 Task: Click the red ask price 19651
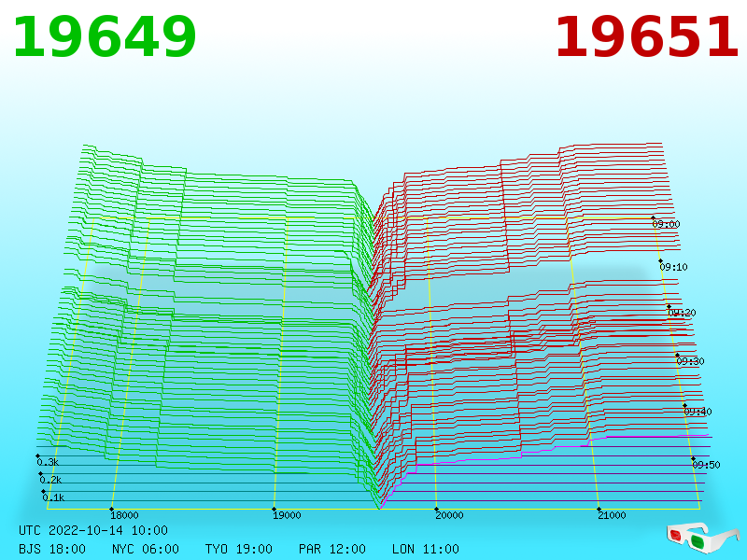pos(647,37)
